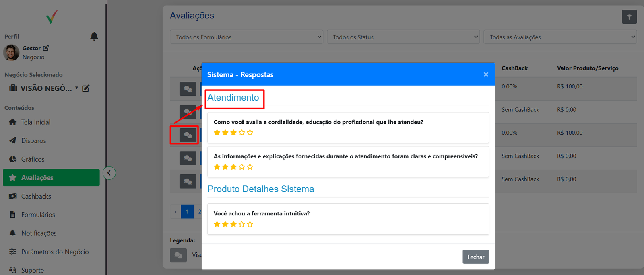The height and width of the screenshot is (275, 644).
Task: Click fourth star on cordialidade rating
Action: pyautogui.click(x=242, y=133)
